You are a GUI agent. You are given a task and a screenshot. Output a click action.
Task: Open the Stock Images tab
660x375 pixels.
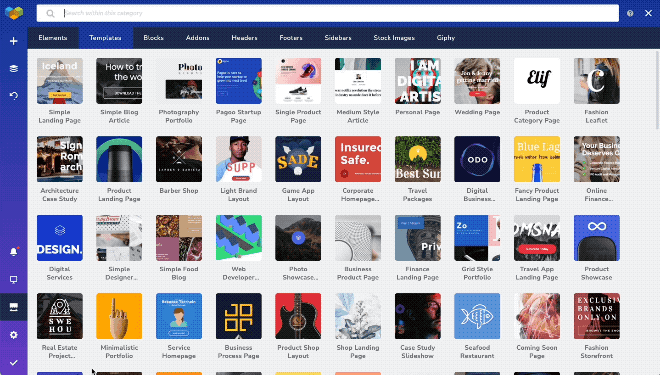(394, 38)
